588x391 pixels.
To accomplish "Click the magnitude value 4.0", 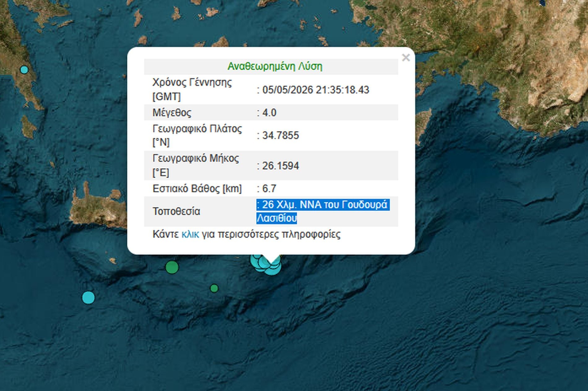I will pyautogui.click(x=269, y=113).
